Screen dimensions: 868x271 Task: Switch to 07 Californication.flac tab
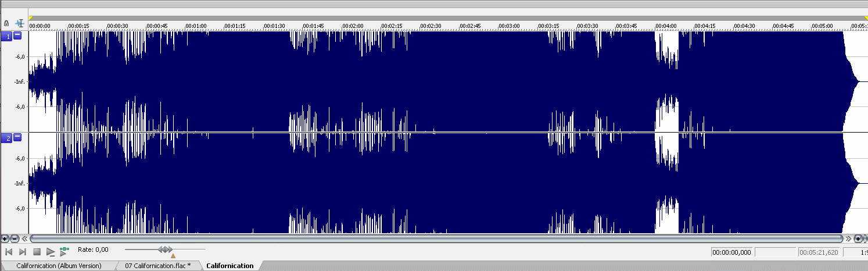[x=158, y=266]
